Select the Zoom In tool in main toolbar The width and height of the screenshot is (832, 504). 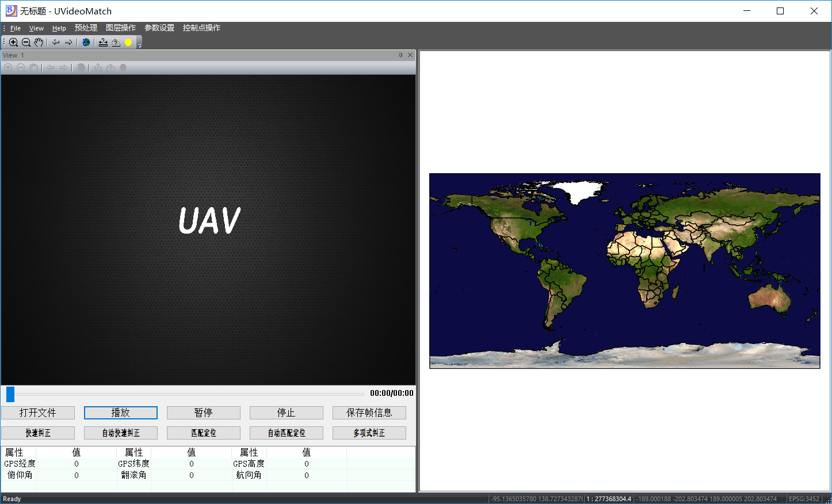(13, 42)
